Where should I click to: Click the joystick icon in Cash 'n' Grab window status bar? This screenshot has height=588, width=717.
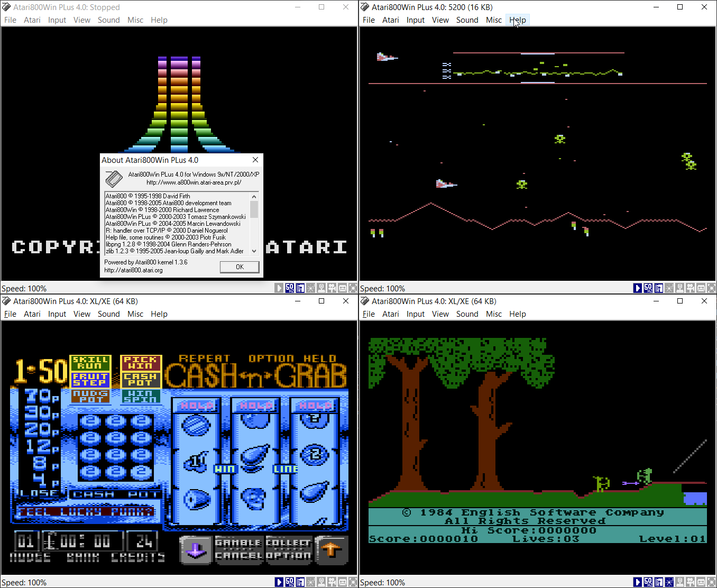pos(321,582)
